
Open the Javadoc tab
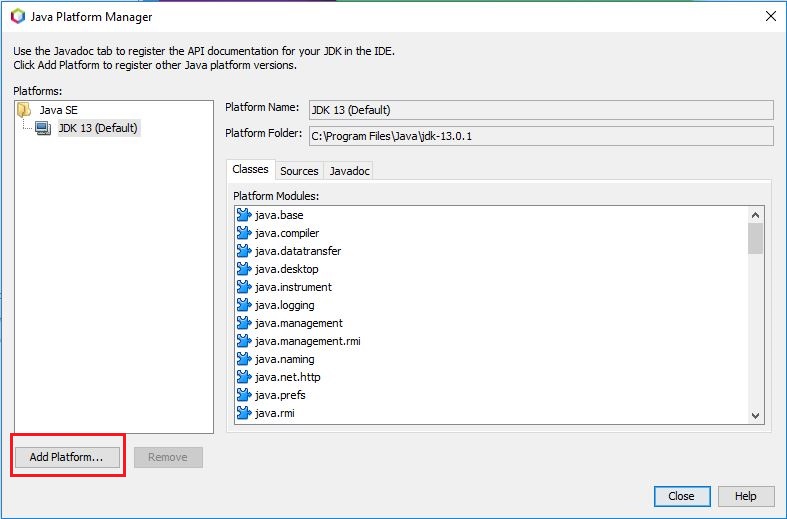tap(349, 171)
